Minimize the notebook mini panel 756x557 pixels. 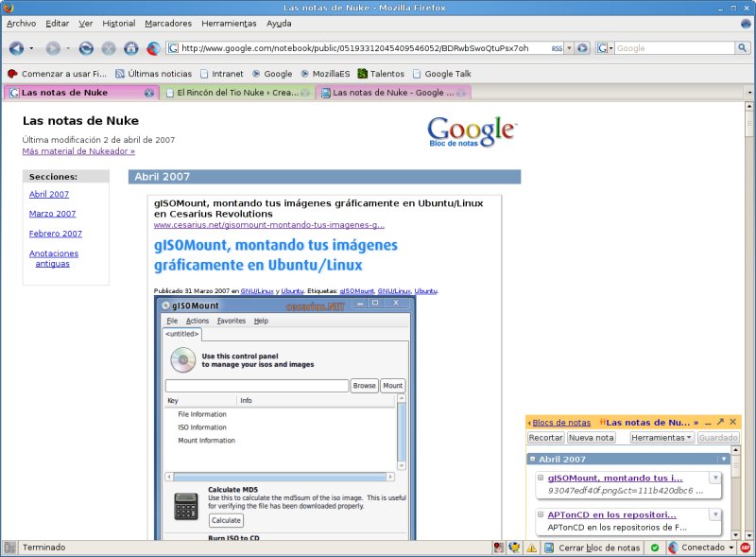(x=708, y=423)
